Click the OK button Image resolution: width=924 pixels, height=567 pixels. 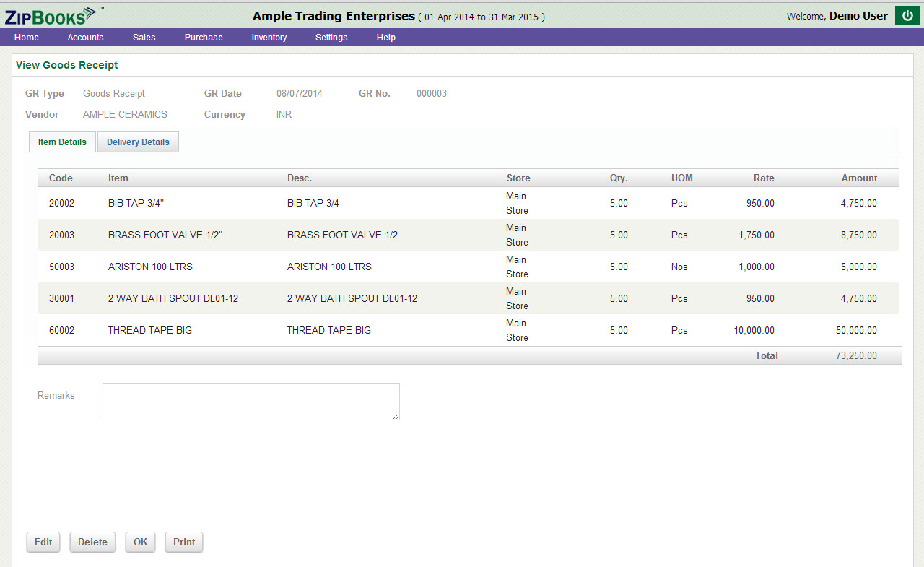point(140,542)
